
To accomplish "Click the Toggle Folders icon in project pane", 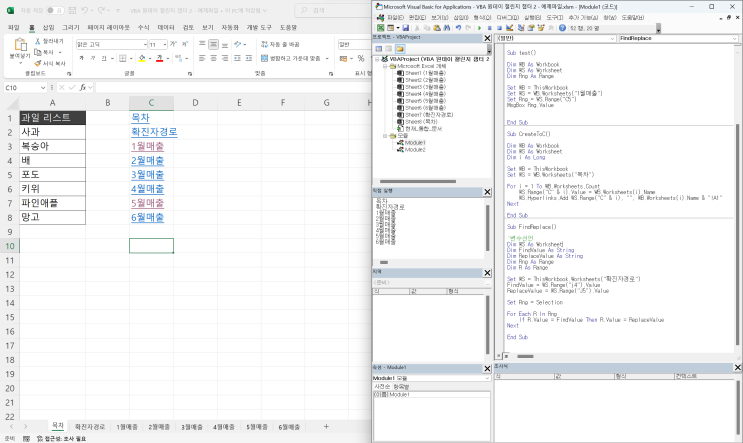I will (400, 48).
